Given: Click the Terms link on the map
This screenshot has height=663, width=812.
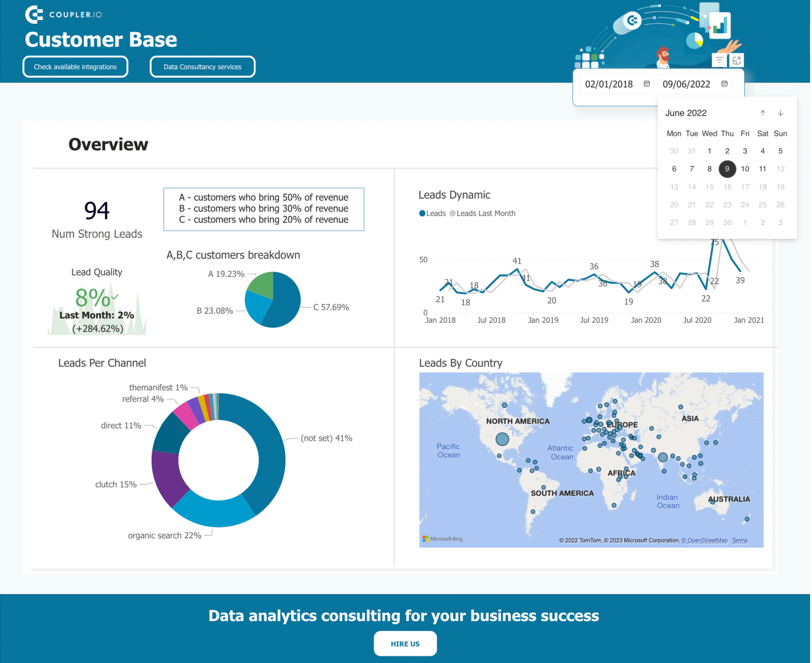Looking at the screenshot, I should [x=740, y=540].
